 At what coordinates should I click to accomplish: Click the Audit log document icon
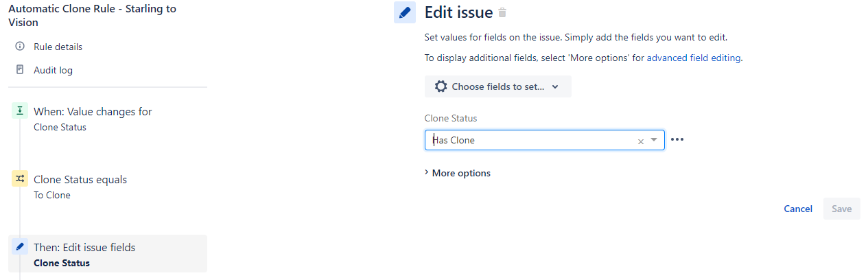[20, 70]
